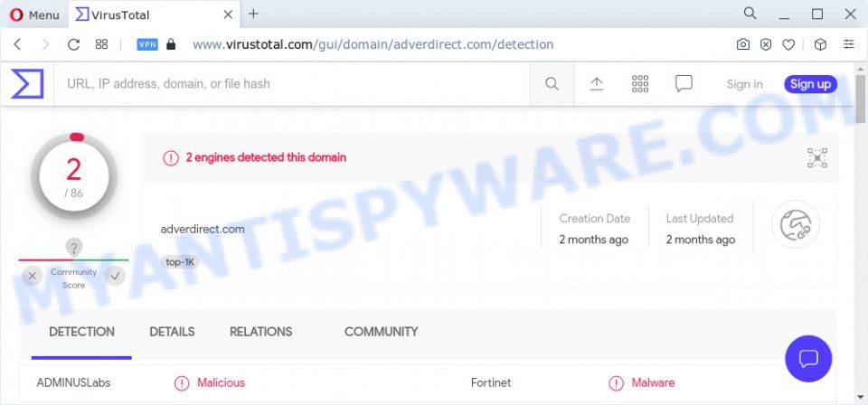The image size is (868, 405).
Task: Click the relations graph icon
Action: [796, 224]
